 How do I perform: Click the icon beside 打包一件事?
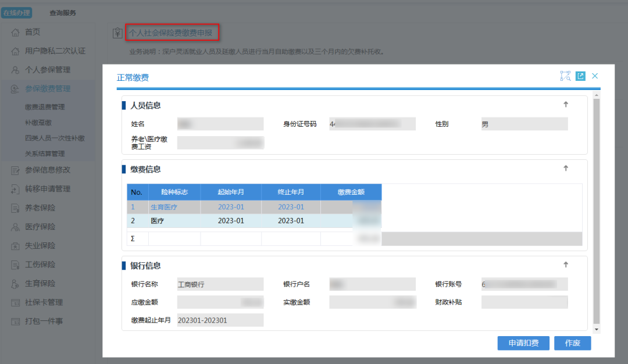(x=15, y=321)
